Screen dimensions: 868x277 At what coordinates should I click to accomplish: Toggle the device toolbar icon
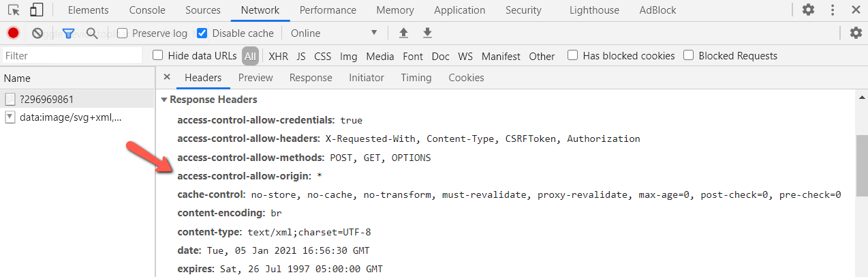click(x=37, y=10)
